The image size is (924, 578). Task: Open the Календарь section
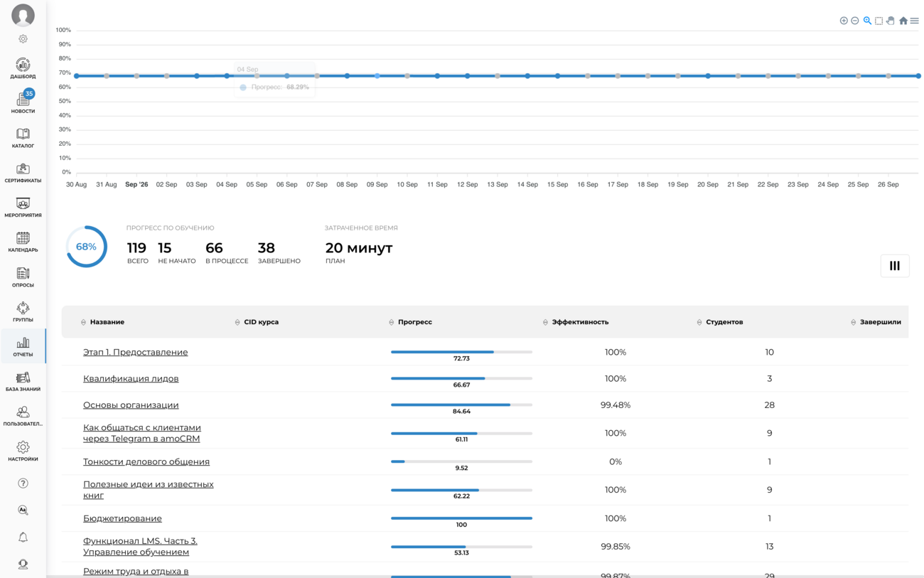point(23,242)
